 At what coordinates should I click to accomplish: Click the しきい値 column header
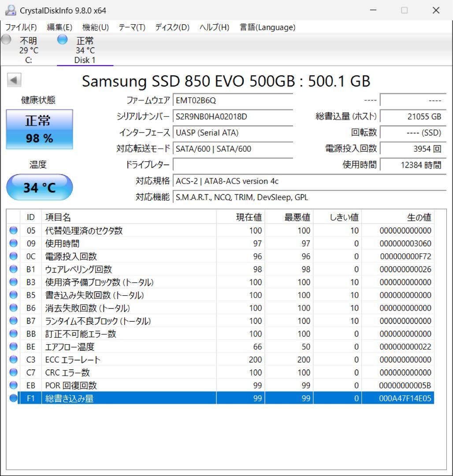[337, 217]
